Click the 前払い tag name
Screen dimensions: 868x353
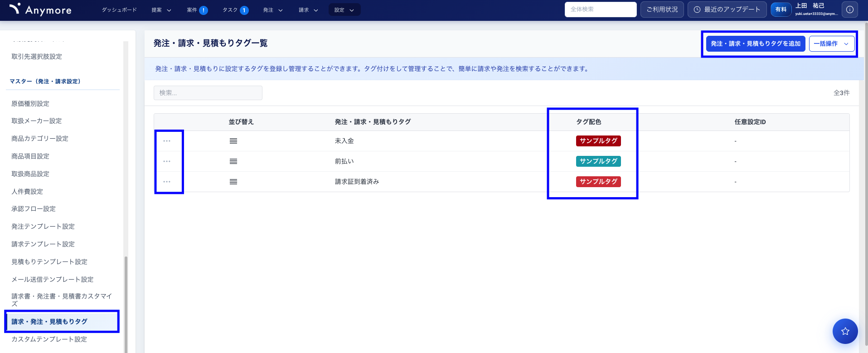(344, 161)
